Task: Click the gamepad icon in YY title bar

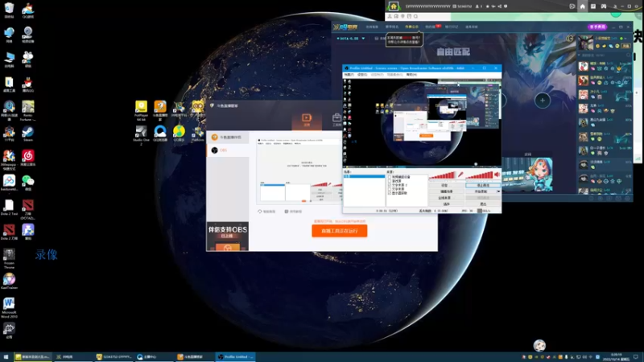Action: pos(603,6)
